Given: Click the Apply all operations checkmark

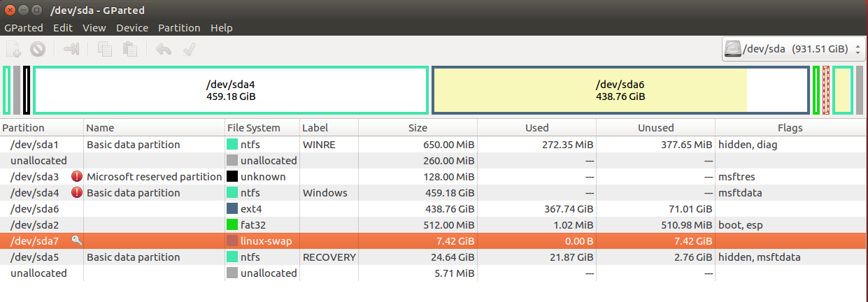Looking at the screenshot, I should [188, 49].
